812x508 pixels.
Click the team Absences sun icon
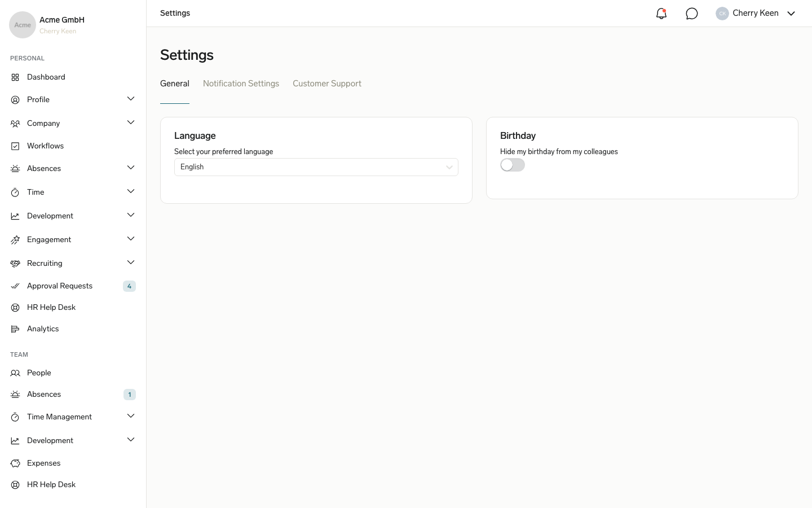pyautogui.click(x=15, y=395)
